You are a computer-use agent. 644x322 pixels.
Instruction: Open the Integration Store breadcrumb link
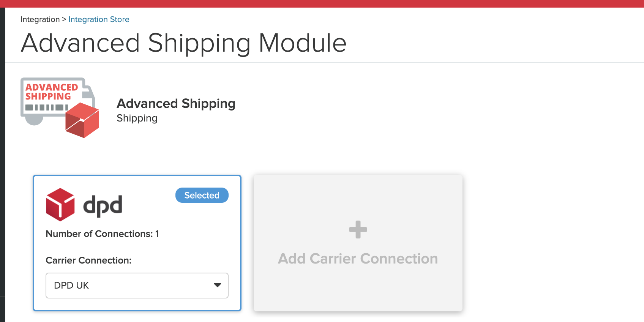click(x=99, y=19)
